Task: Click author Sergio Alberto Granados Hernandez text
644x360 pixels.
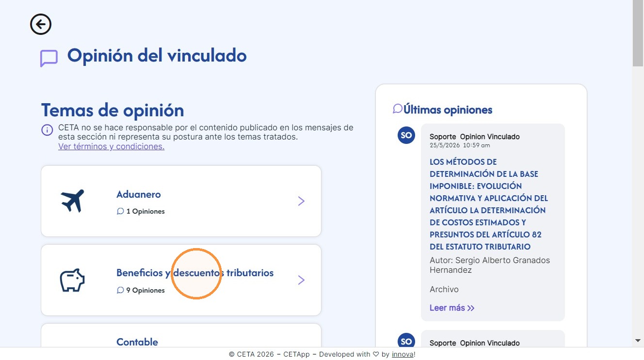Action: (x=490, y=265)
